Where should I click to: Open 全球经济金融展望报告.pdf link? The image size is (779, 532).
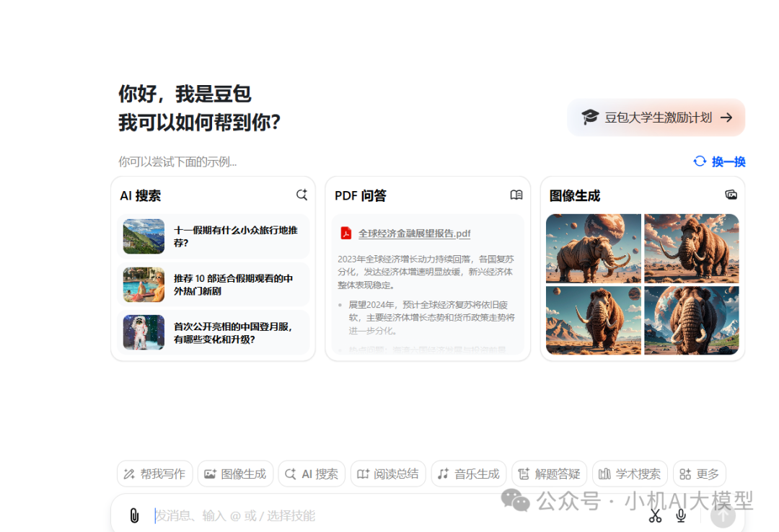414,234
